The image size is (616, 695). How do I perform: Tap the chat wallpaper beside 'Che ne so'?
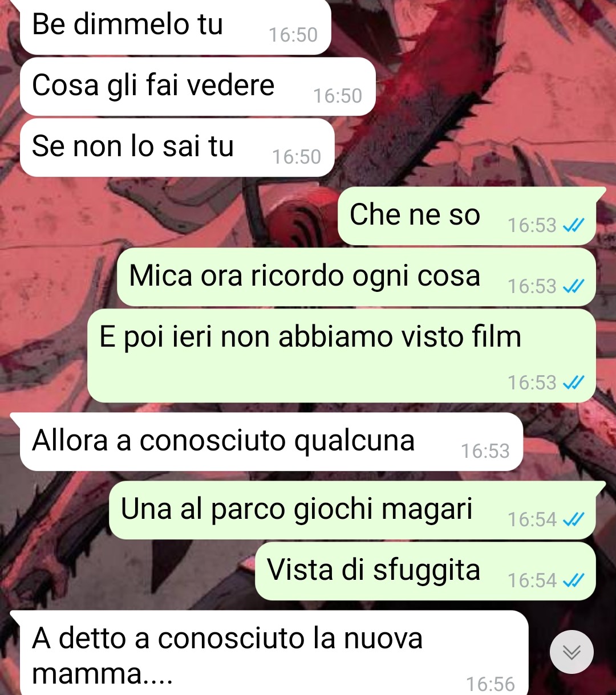pos(171,216)
